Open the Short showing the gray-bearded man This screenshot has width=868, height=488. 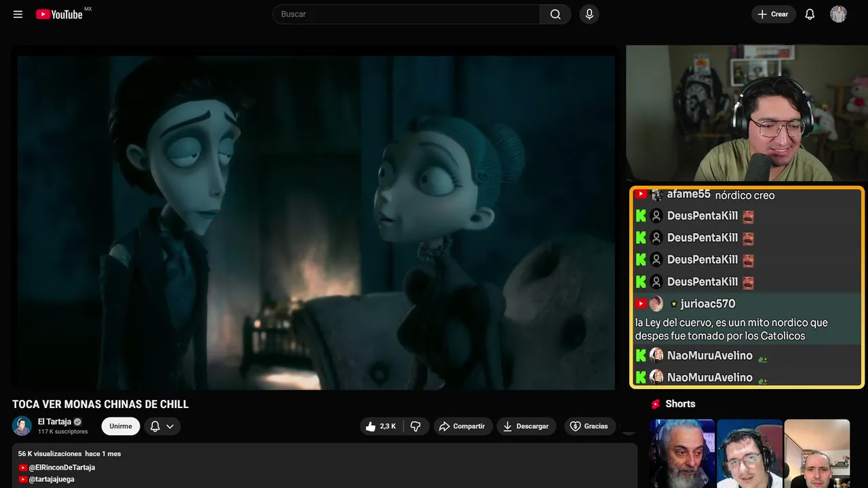(682, 453)
